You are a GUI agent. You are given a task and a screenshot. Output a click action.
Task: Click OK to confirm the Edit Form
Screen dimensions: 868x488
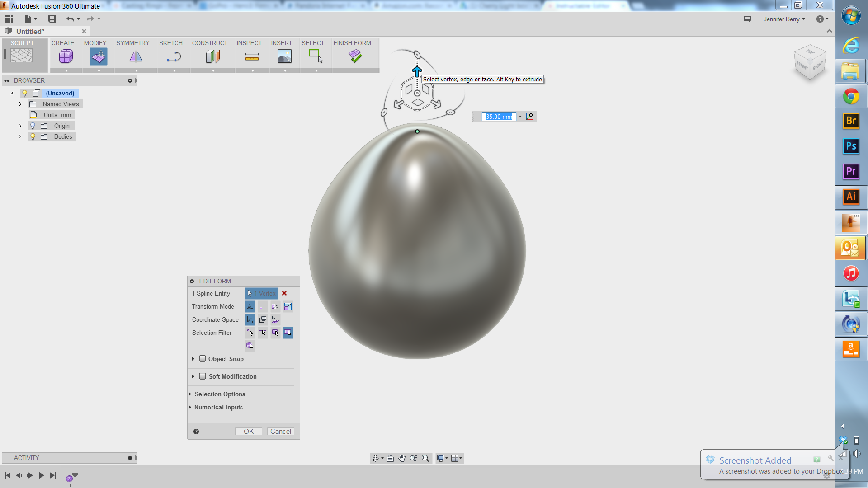(x=248, y=431)
